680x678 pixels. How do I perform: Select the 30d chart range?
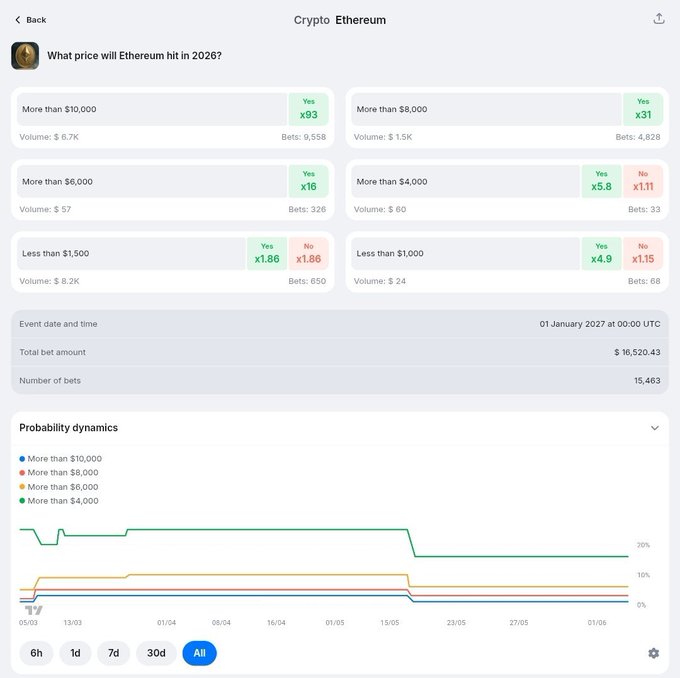156,653
